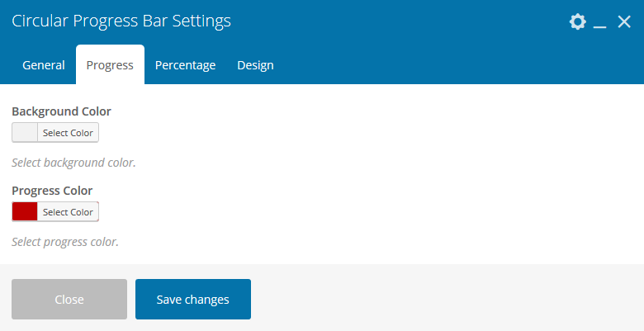Click the gray Close button
This screenshot has width=644, height=331.
[69, 299]
